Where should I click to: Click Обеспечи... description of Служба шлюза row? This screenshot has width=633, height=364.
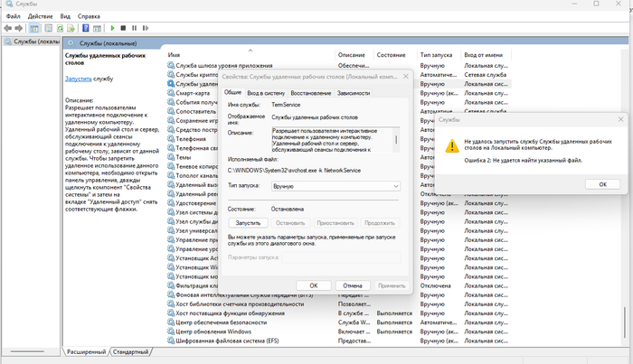tap(354, 65)
